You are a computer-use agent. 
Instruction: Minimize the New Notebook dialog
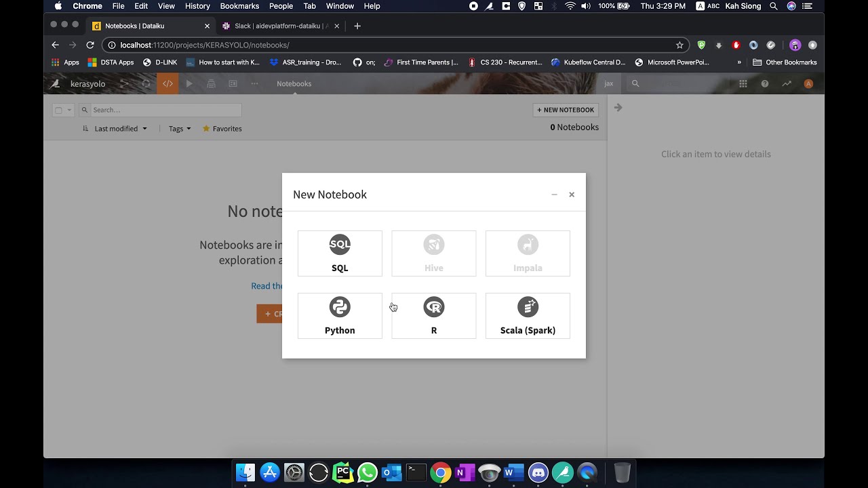[x=554, y=195]
